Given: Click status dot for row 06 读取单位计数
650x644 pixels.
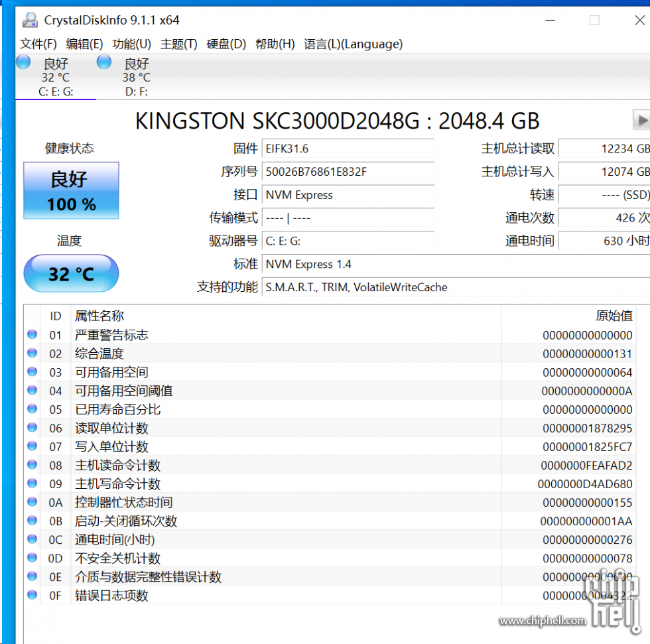Looking at the screenshot, I should (x=32, y=427).
